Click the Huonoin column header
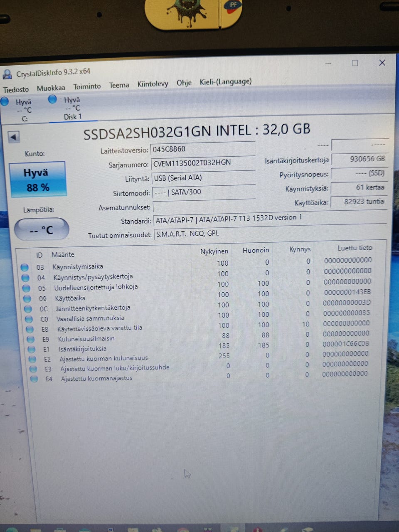Viewport: 399px width, 532px height. [x=256, y=250]
